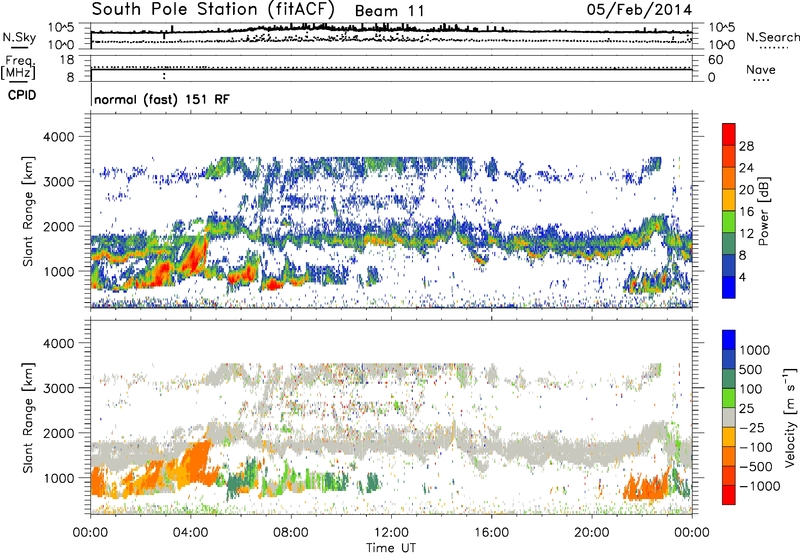Click the title 'South Pole Station (fitACF)'
Viewport: 800px width, 554px height.
pyautogui.click(x=213, y=9)
